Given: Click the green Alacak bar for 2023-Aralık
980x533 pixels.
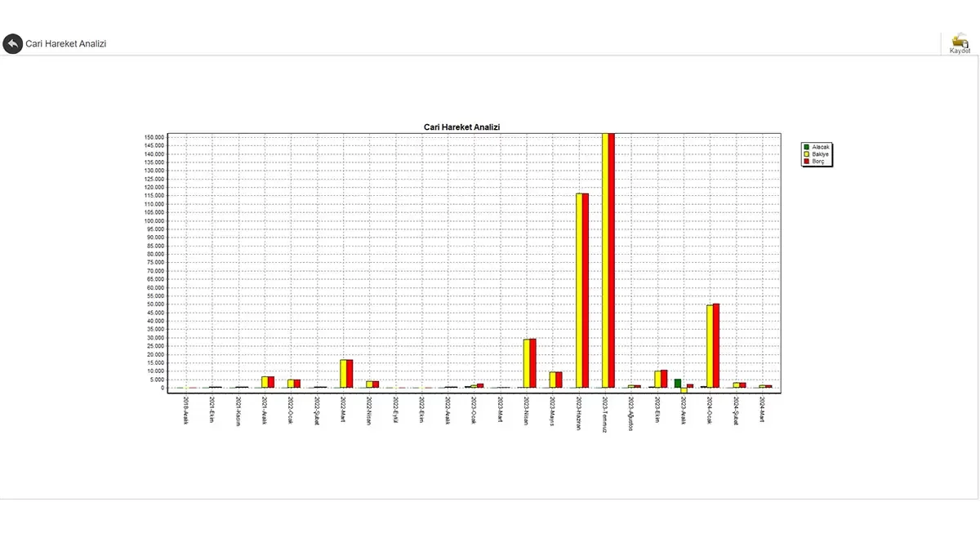Looking at the screenshot, I should coord(678,384).
